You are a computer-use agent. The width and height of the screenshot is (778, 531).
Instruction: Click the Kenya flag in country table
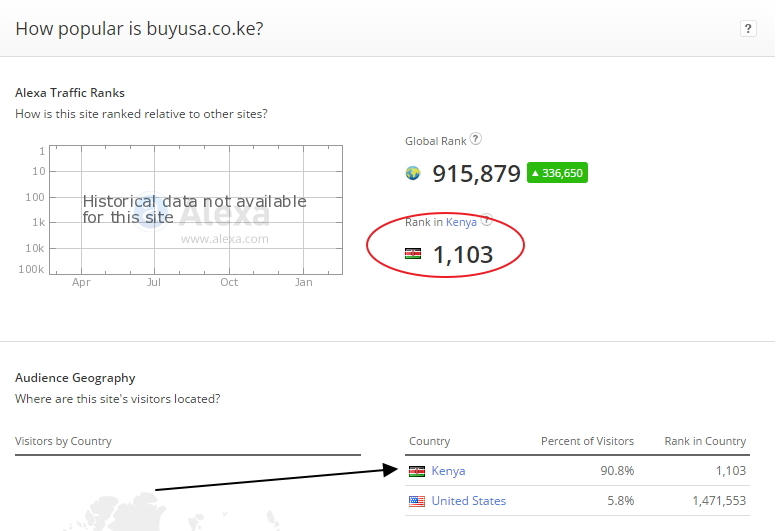pyautogui.click(x=417, y=471)
